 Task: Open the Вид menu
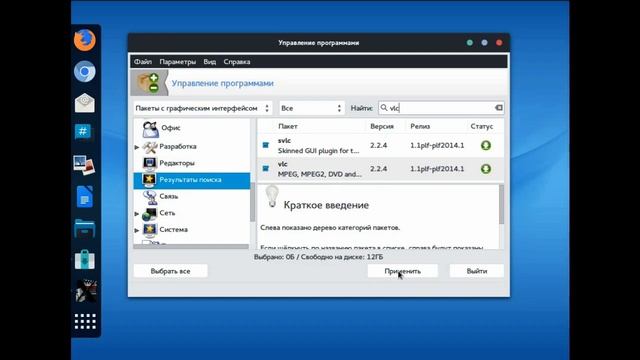pos(210,62)
